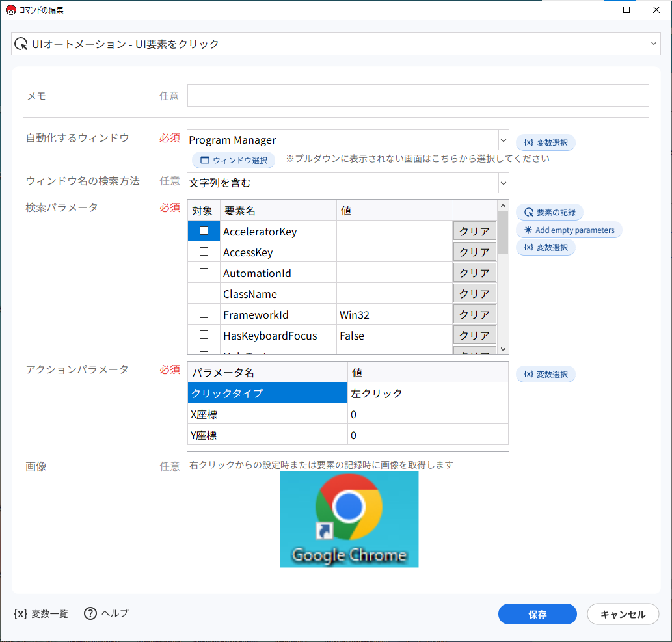Click クリア for ClassName row
The image size is (672, 642).
(x=474, y=293)
